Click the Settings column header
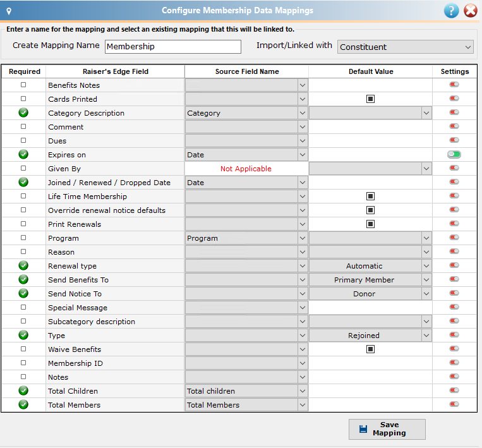 (x=455, y=71)
